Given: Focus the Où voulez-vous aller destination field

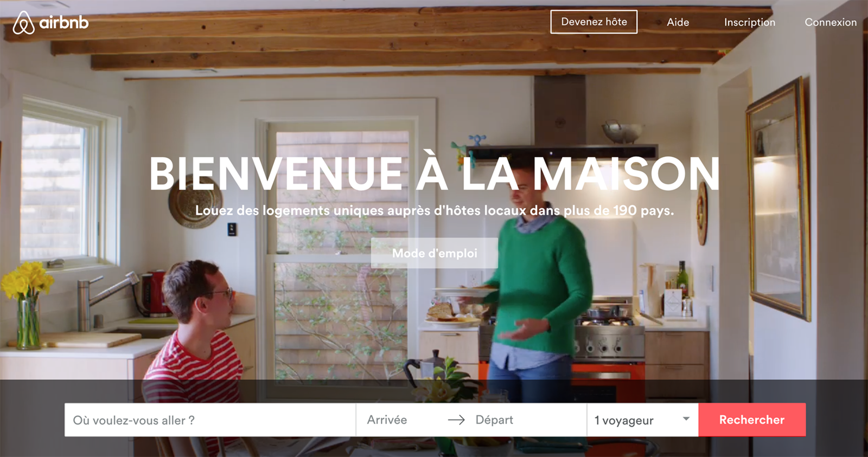Looking at the screenshot, I should [x=210, y=420].
